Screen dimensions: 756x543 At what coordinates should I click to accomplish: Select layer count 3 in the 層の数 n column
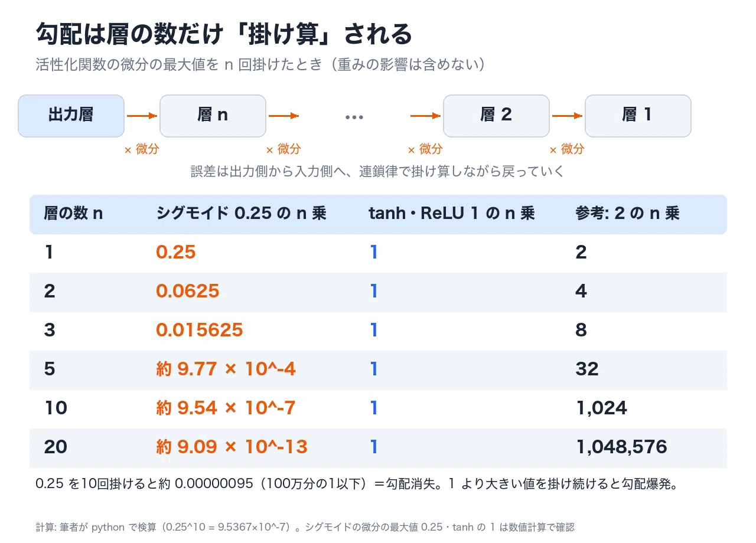(x=50, y=330)
